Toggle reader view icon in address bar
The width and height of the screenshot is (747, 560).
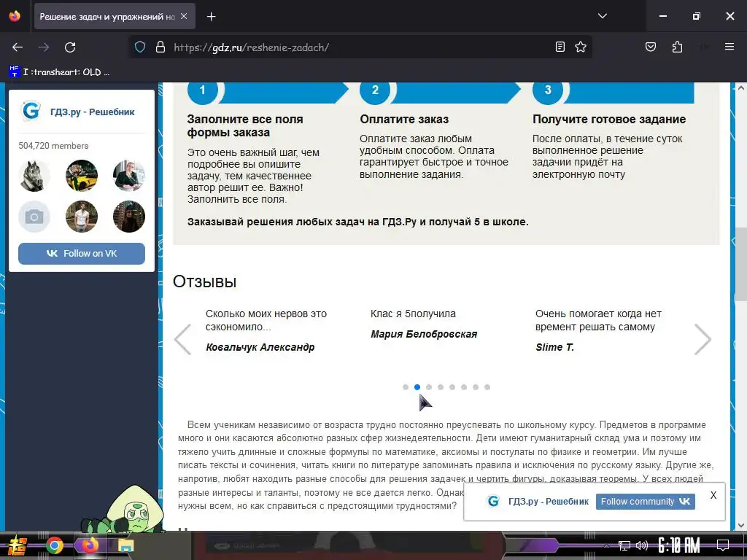click(560, 47)
